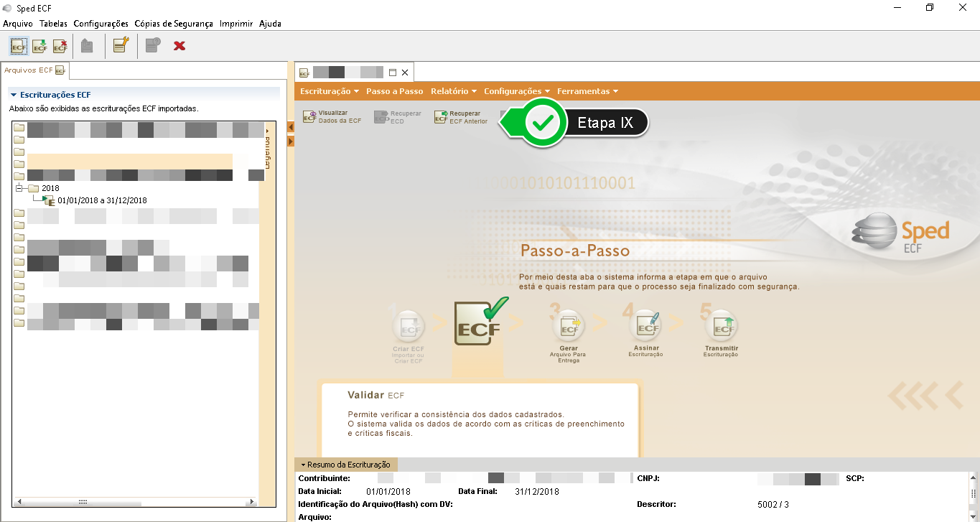Image resolution: width=980 pixels, height=522 pixels.
Task: Open the Cópias de Segurança menu
Action: pyautogui.click(x=174, y=24)
